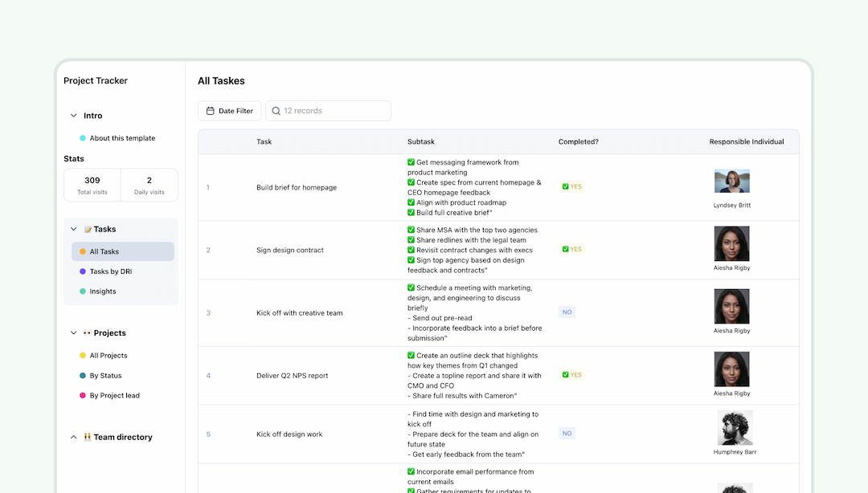The image size is (868, 493).
Task: Click the magnifier icon in the search box
Action: pyautogui.click(x=276, y=111)
